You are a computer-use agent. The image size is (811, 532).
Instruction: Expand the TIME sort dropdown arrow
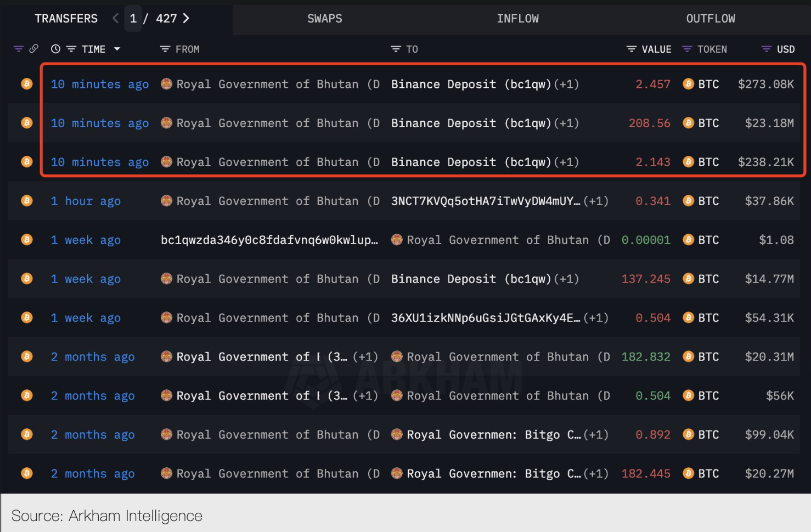click(117, 49)
